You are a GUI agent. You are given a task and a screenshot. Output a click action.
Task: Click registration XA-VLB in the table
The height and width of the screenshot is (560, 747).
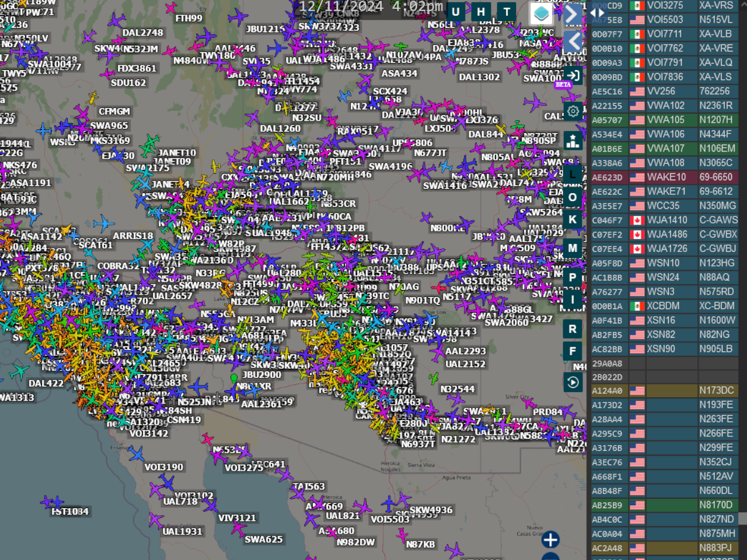716,34
